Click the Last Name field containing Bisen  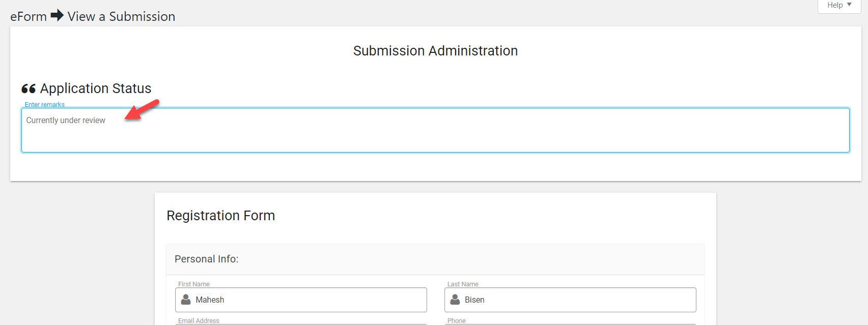(570, 300)
